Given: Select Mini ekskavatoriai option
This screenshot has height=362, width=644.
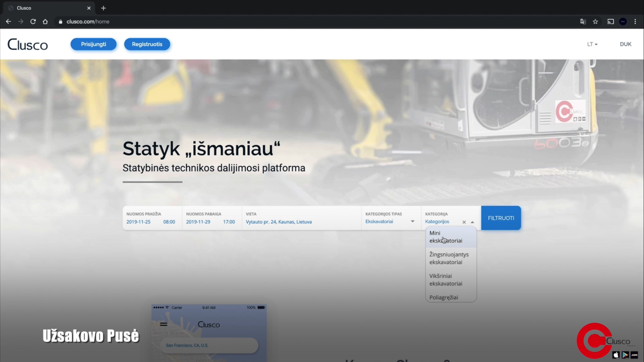Looking at the screenshot, I should [451, 237].
